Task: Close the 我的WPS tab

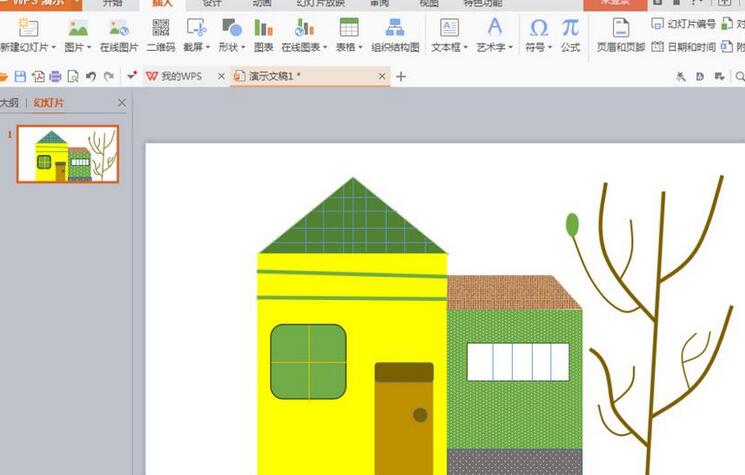Action: [x=221, y=76]
